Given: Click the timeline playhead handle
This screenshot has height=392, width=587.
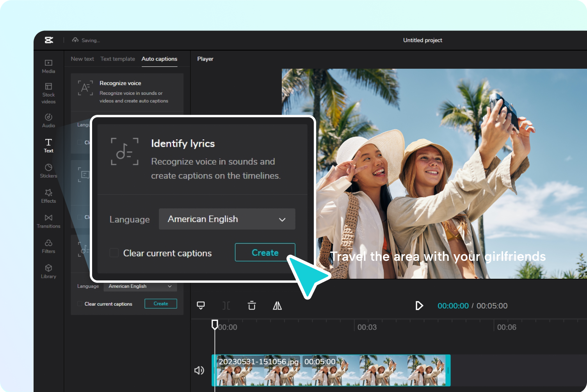Looking at the screenshot, I should (x=215, y=324).
